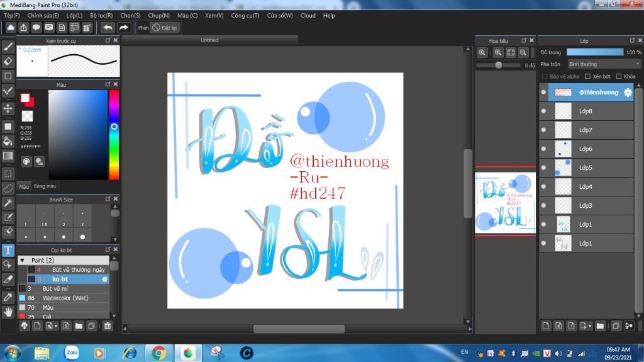Toggle visibility of Lớp7 layer
Image resolution: width=644 pixels, height=362 pixels.
[x=544, y=130]
